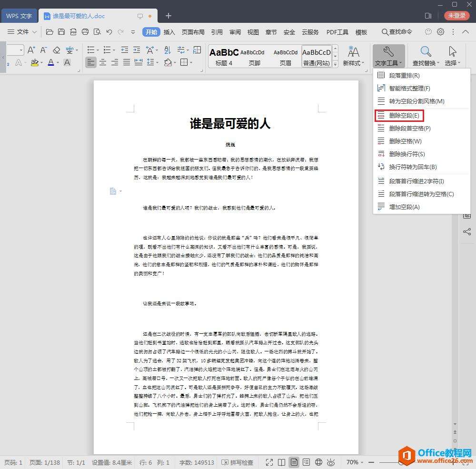This screenshot has height=469, width=476.
Task: Open the font color picker arrow
Action: click(58, 63)
